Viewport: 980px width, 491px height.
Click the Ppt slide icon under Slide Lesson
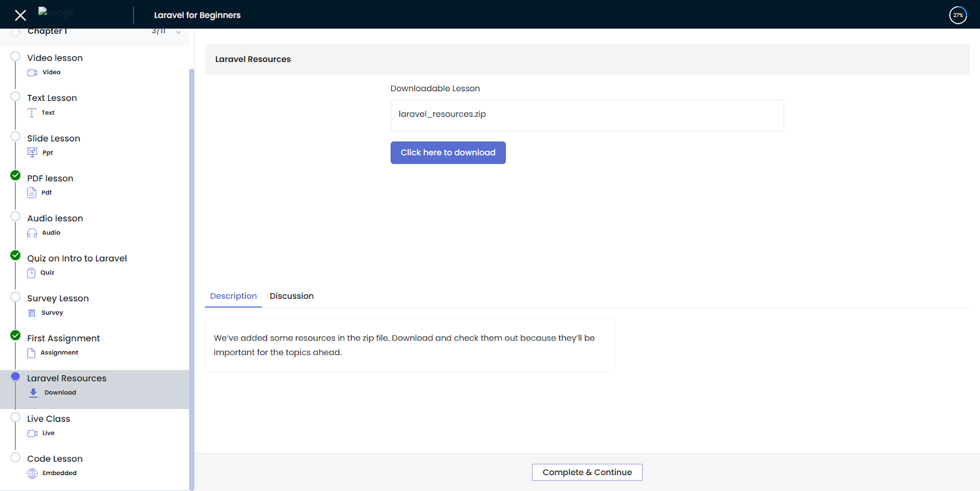32,152
